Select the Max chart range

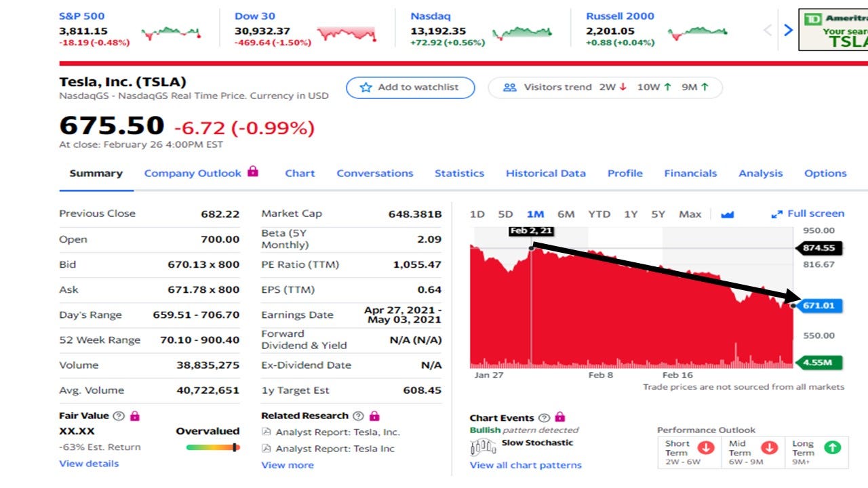click(690, 214)
